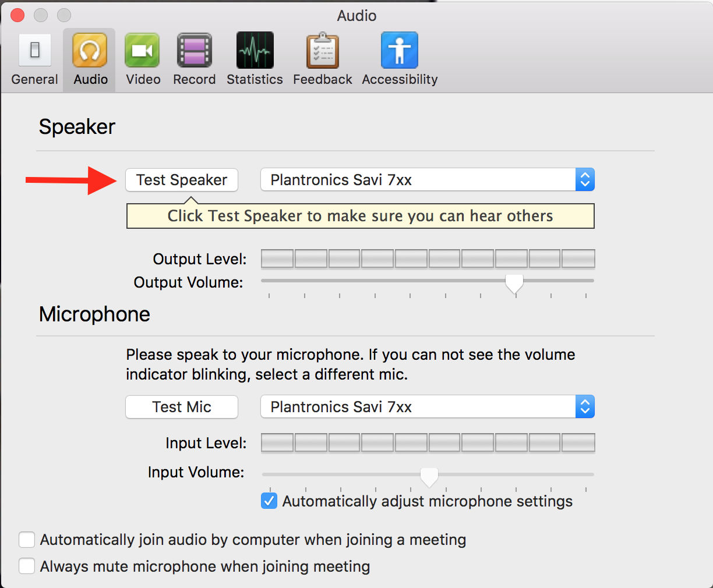This screenshot has height=588, width=713.
Task: Open the Statistics waveform icon
Action: click(x=255, y=51)
